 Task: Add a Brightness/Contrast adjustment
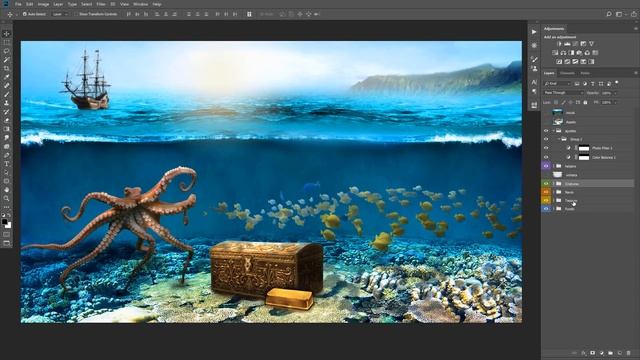pyautogui.click(x=559, y=44)
